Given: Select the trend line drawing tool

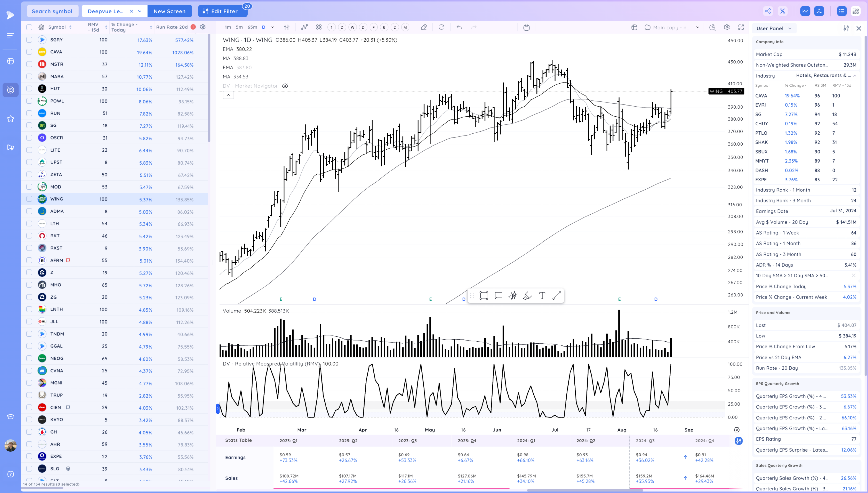Looking at the screenshot, I should click(556, 296).
